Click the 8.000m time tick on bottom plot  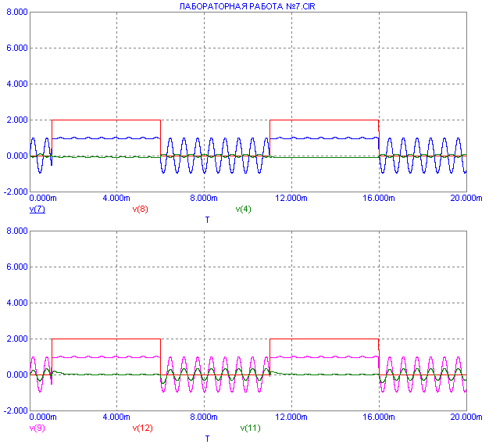click(204, 417)
